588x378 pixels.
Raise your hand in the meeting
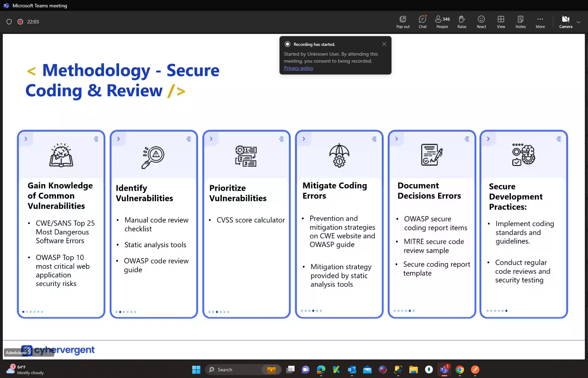462,22
